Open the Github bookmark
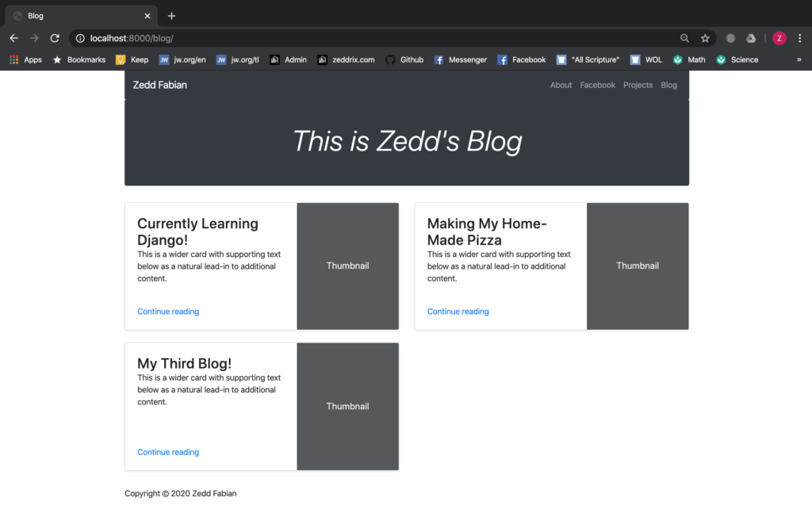812x509 pixels. tap(404, 59)
